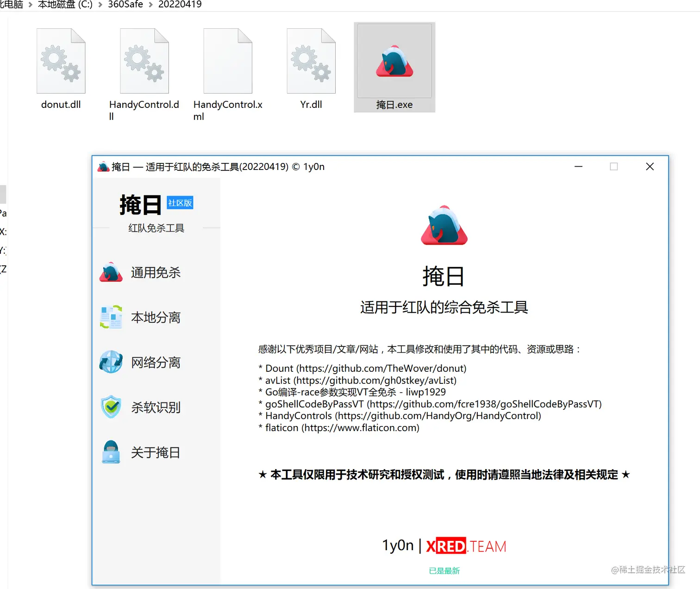The image size is (700, 589).
Task: Click the 20220419 breadcrumb folder
Action: [x=180, y=5]
